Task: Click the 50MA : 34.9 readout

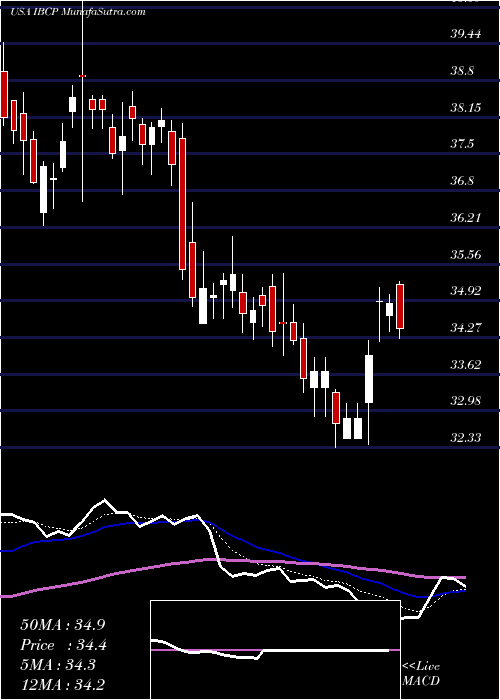Action: pos(62,625)
